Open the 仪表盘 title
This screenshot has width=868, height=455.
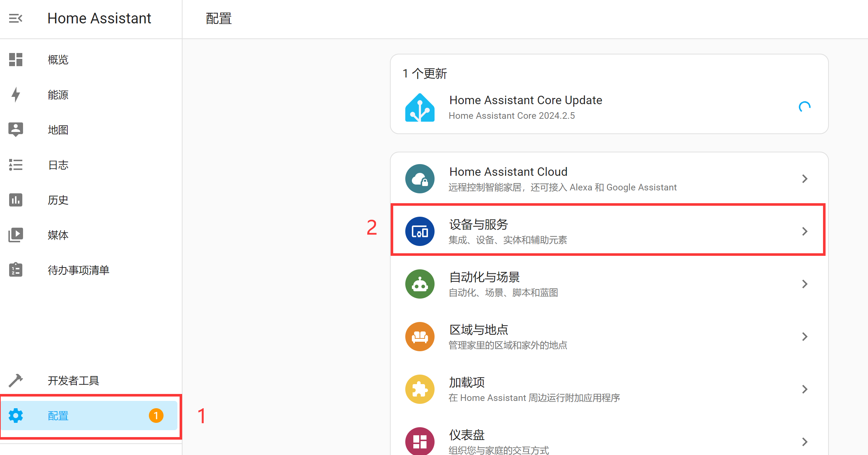[x=467, y=435]
